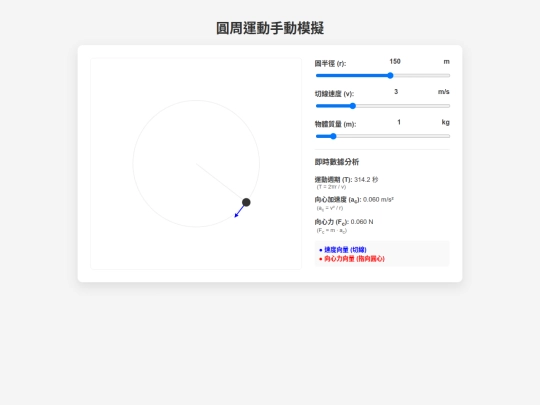Click the mass value 1
540x405 pixels.
pyautogui.click(x=399, y=122)
